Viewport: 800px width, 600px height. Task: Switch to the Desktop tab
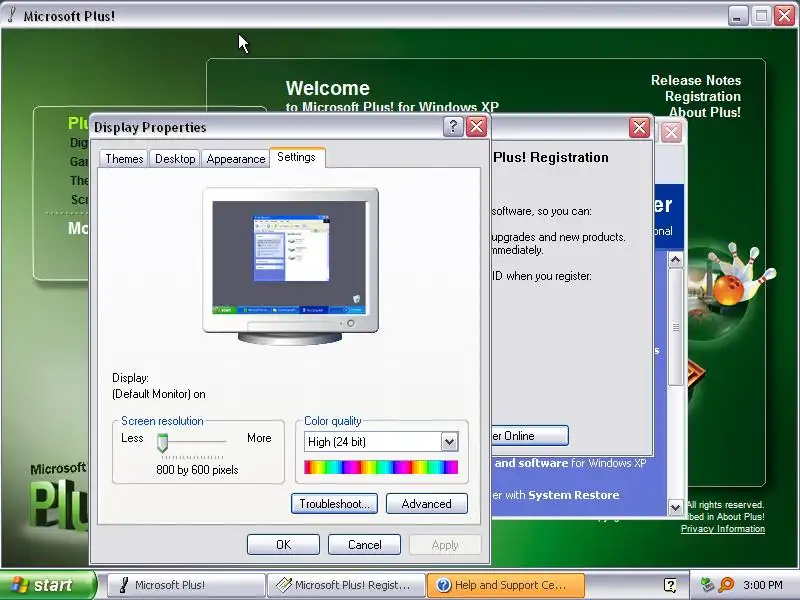(175, 159)
